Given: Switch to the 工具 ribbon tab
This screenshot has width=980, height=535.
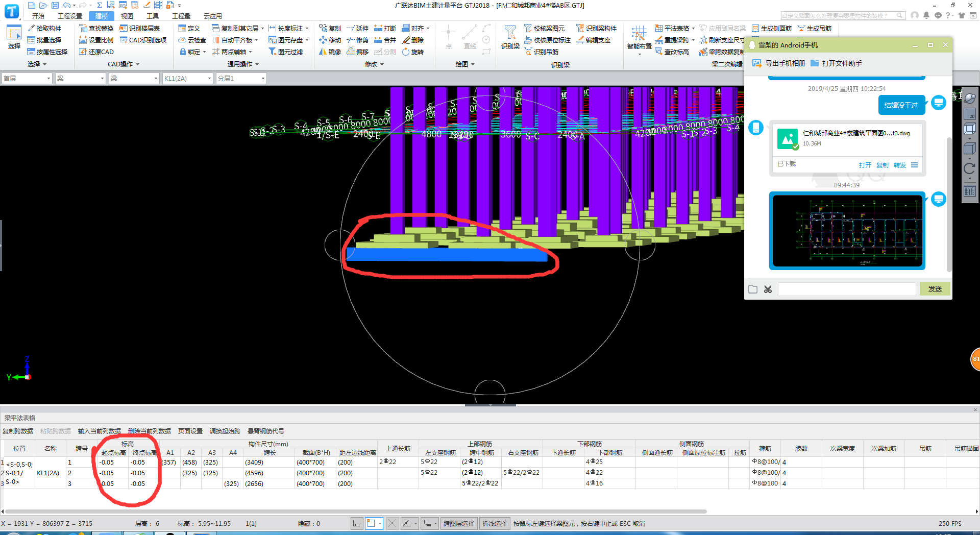Looking at the screenshot, I should point(153,16).
